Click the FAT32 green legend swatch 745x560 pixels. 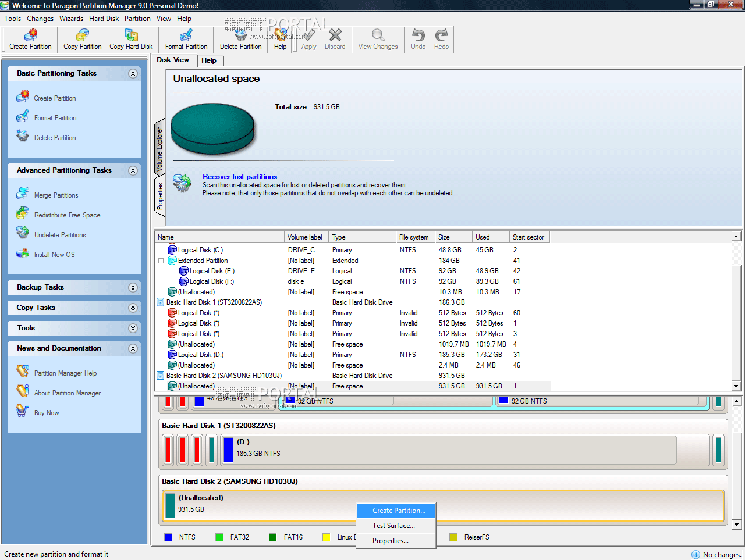point(219,537)
